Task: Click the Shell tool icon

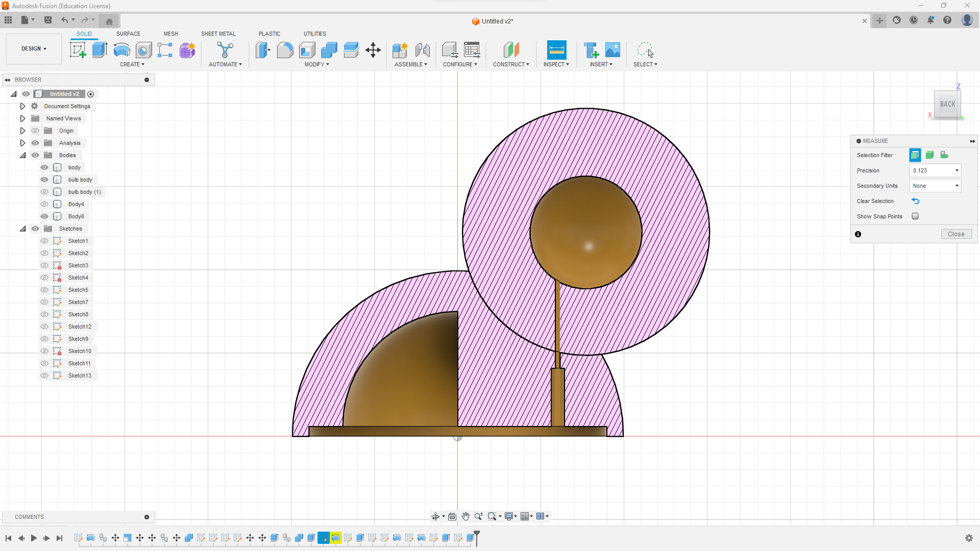Action: point(307,50)
